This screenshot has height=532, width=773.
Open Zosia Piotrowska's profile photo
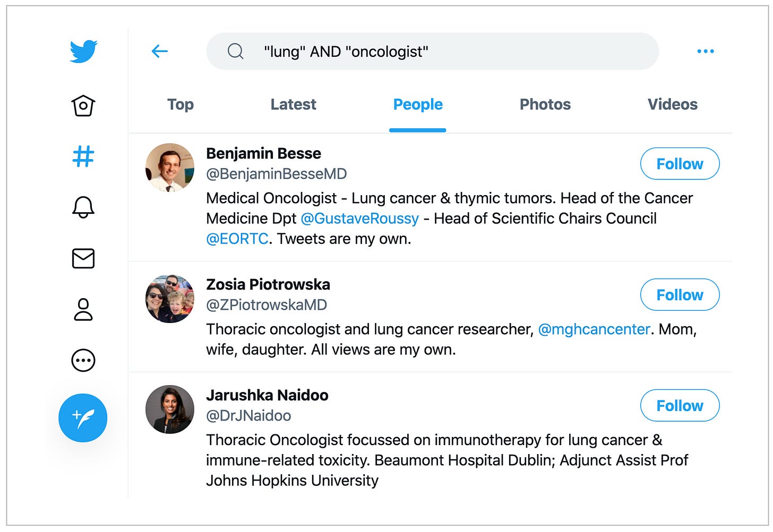[170, 299]
